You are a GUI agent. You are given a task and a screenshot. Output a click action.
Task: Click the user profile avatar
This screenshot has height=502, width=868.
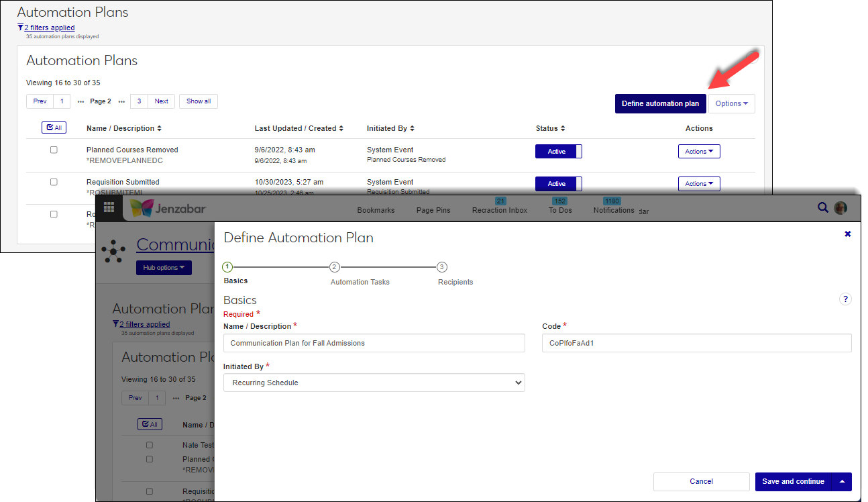[840, 208]
